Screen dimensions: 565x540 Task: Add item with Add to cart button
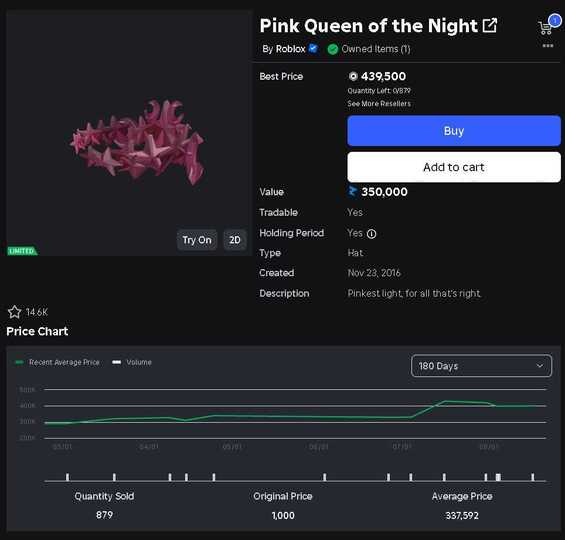coord(454,167)
